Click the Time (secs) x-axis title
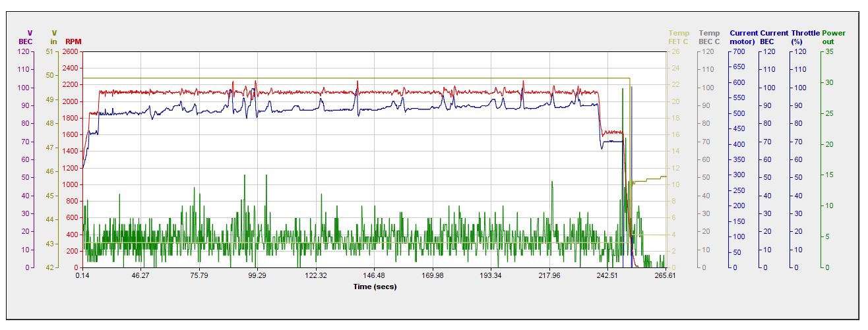Viewport: 868px width, 330px height. click(374, 287)
